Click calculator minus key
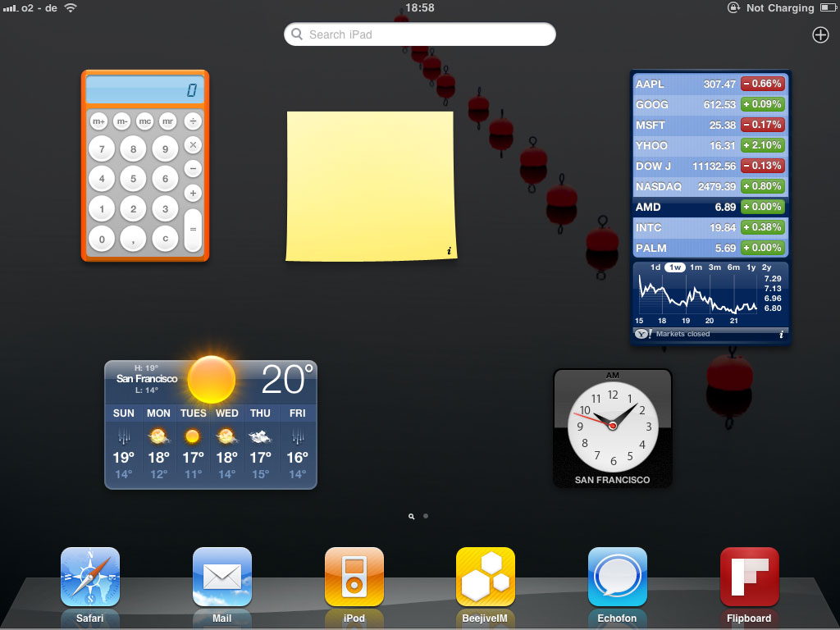Image resolution: width=840 pixels, height=630 pixels. coord(193,169)
